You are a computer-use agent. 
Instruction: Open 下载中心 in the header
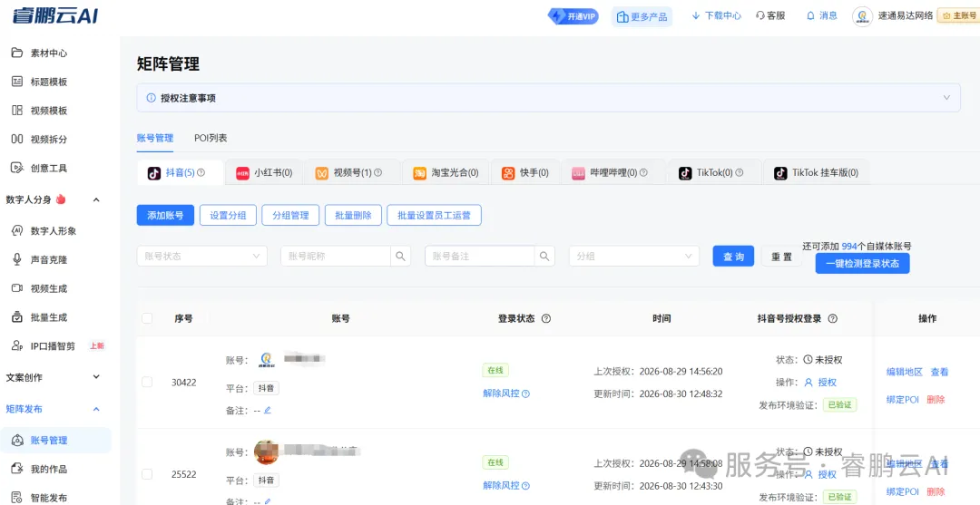point(716,15)
